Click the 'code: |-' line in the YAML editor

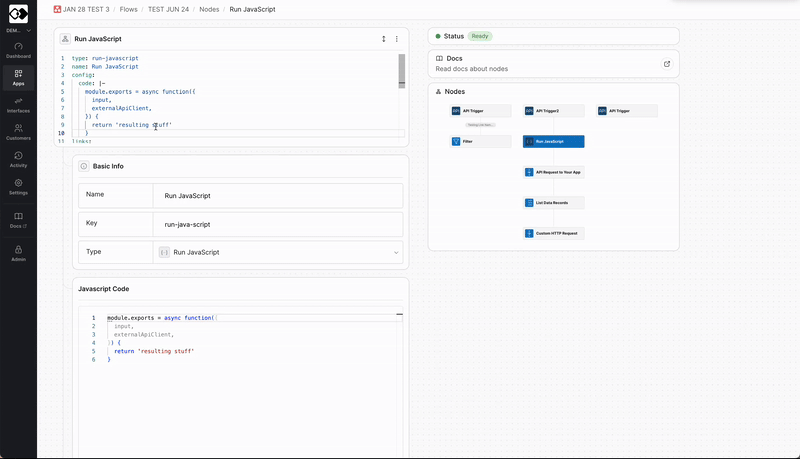point(92,83)
